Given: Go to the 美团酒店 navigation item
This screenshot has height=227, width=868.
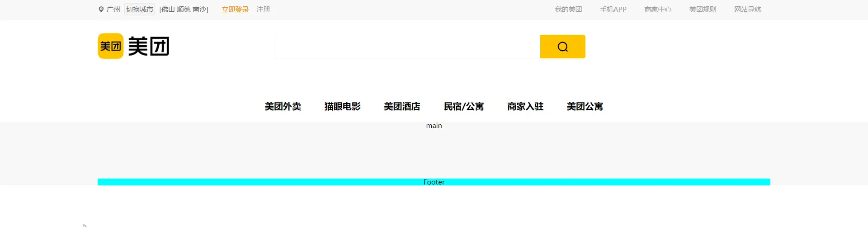Looking at the screenshot, I should [x=402, y=106].
